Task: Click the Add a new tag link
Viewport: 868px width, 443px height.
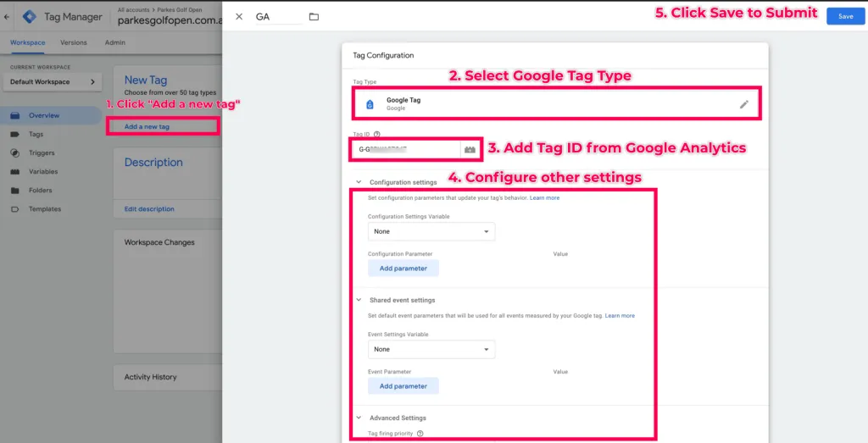Action: pos(147,127)
